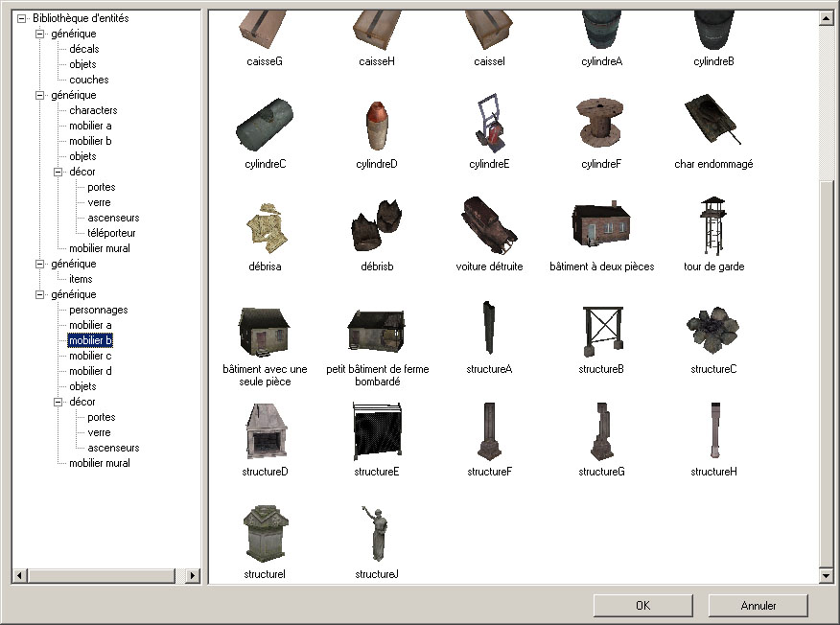
Task: Choose the cylindreD shell entity
Action: pyautogui.click(x=377, y=134)
